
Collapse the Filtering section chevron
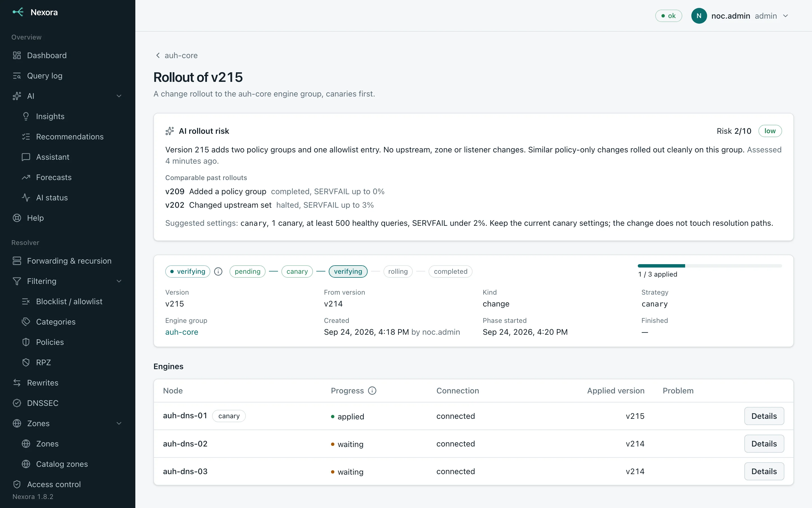(x=119, y=281)
